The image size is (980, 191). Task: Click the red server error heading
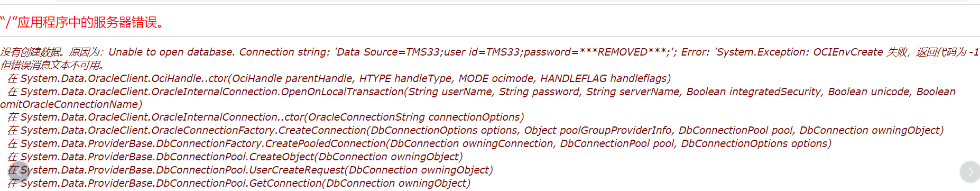83,22
